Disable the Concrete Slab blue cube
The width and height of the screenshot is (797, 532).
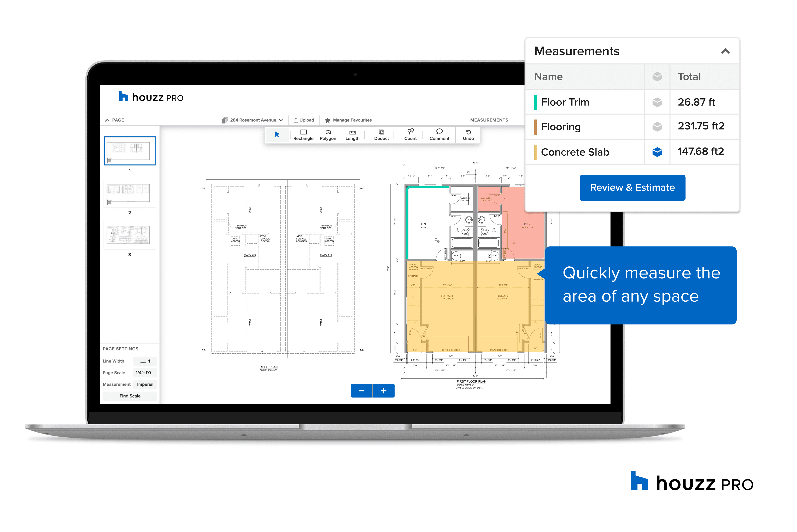[657, 152]
